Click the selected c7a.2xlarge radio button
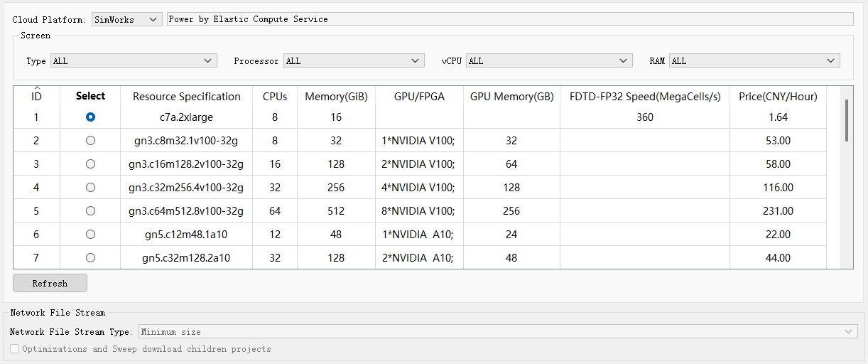This screenshot has width=868, height=364. (x=90, y=117)
